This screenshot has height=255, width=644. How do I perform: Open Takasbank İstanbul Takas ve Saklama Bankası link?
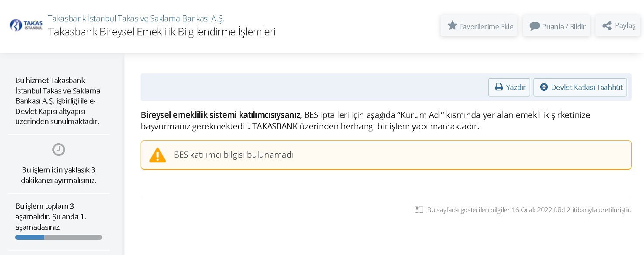[136, 18]
